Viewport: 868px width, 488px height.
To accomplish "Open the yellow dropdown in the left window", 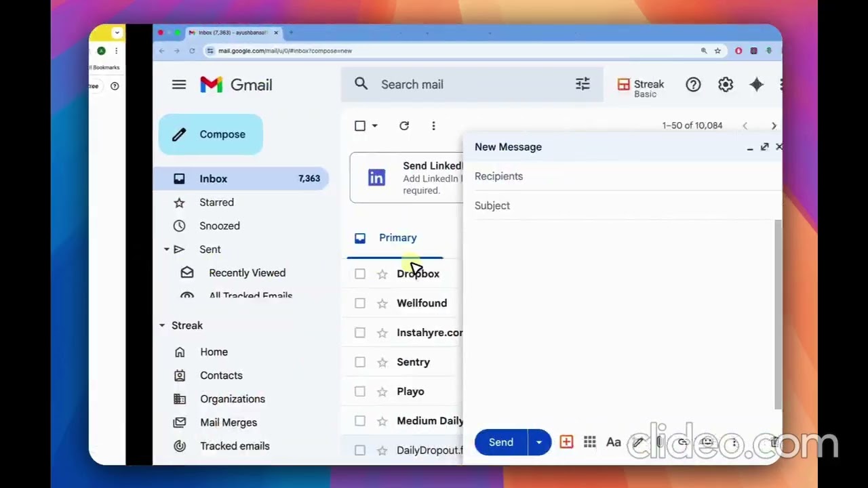I will click(117, 32).
